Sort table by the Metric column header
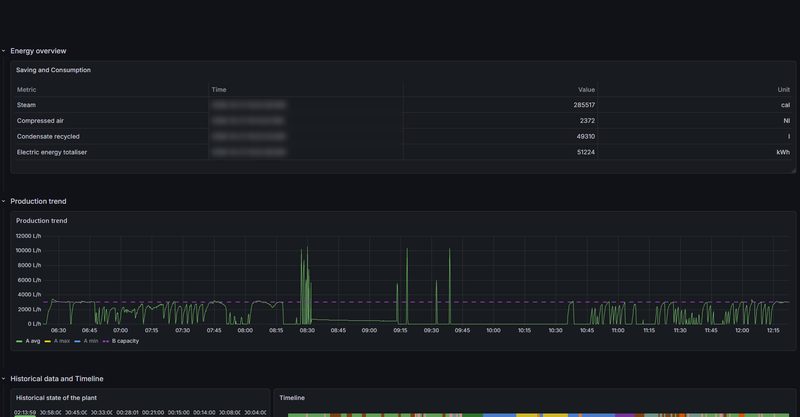Viewport: 800px width, 417px height. pyautogui.click(x=27, y=89)
